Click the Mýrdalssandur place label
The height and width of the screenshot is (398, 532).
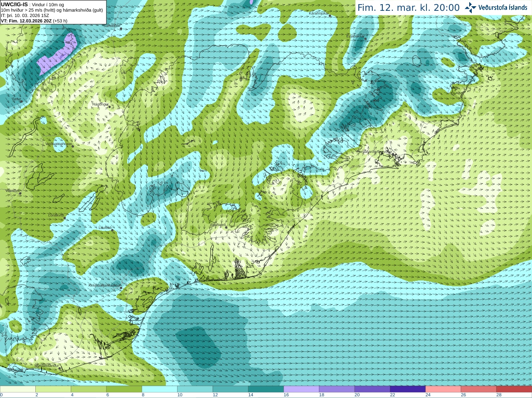point(47,366)
